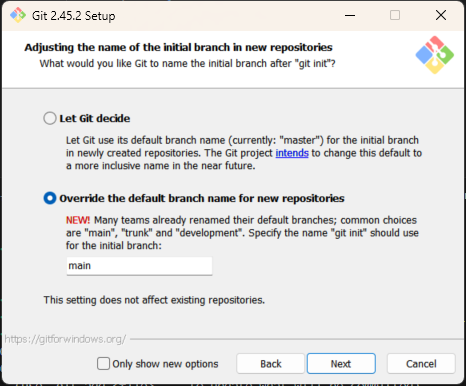Go to the previous page with Back

(x=271, y=364)
